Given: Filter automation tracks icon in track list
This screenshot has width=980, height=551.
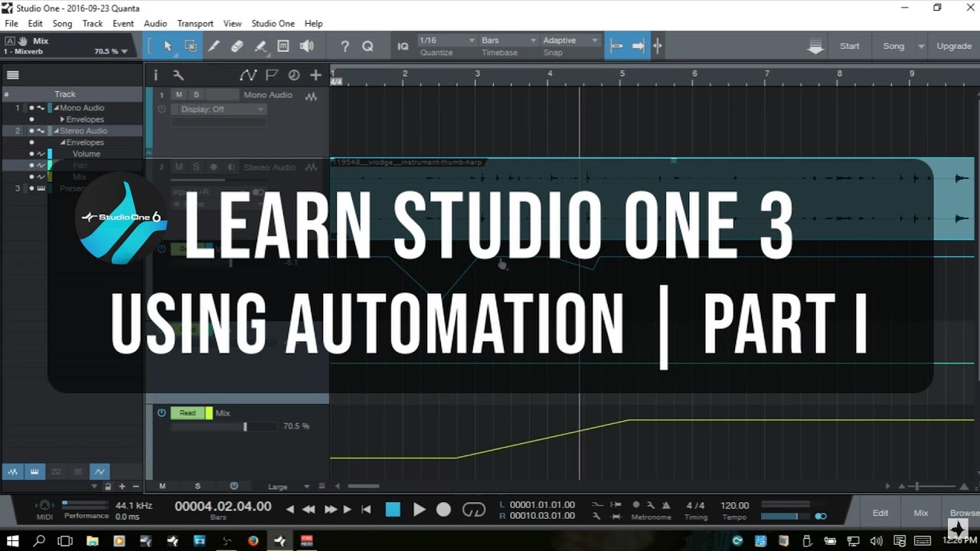Looking at the screenshot, I should pyautogui.click(x=100, y=472).
